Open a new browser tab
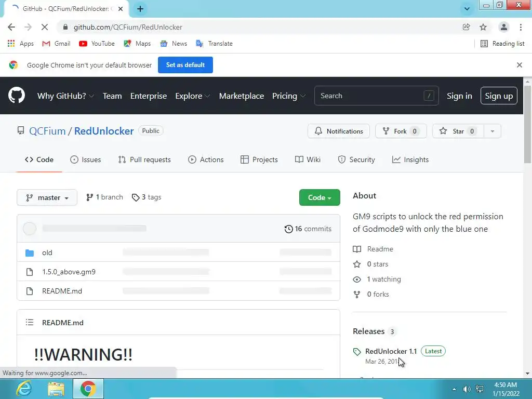 point(140,9)
